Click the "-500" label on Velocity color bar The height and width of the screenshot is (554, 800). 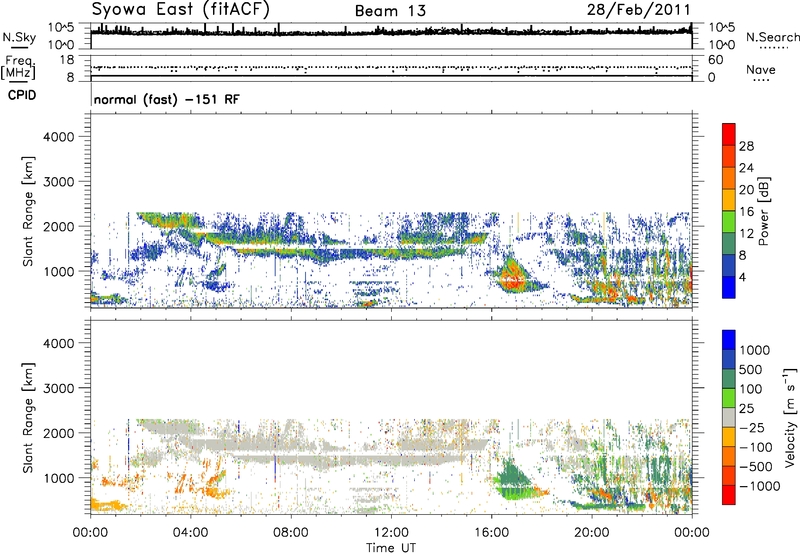click(756, 466)
